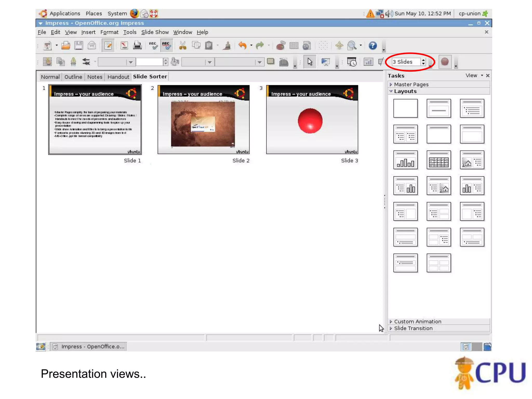Image resolution: width=532 pixels, height=399 pixels.
Task: Switch to the Normal view tab
Action: [x=50, y=77]
